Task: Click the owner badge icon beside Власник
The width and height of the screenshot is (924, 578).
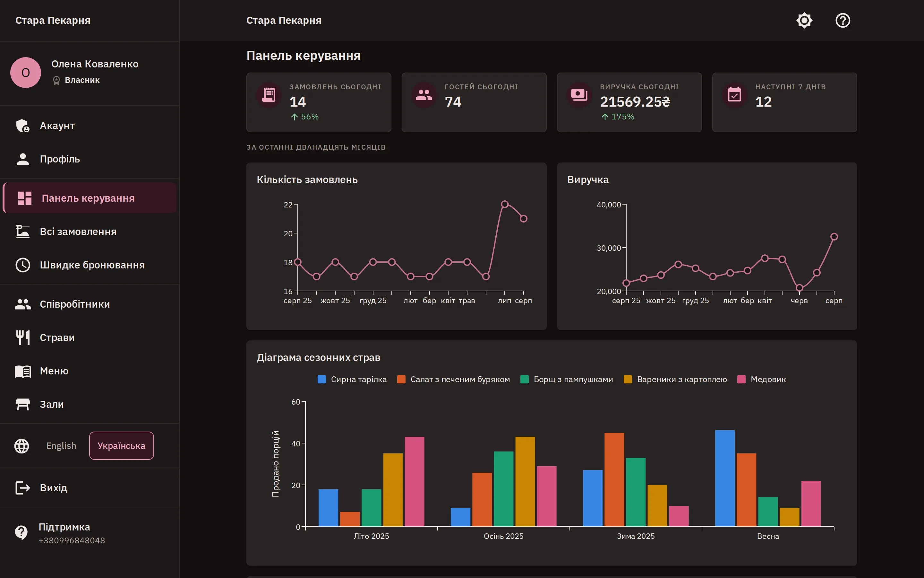Action: [x=56, y=80]
